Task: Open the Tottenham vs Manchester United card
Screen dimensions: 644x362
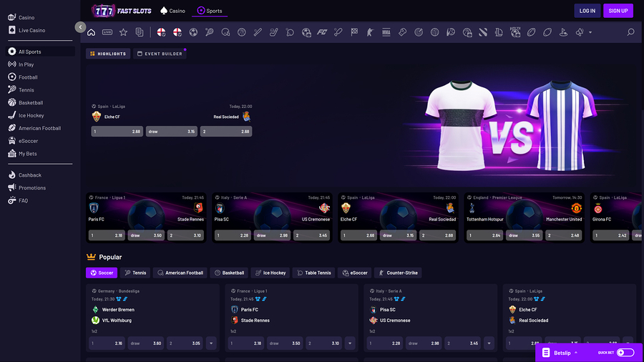Action: pyautogui.click(x=524, y=208)
